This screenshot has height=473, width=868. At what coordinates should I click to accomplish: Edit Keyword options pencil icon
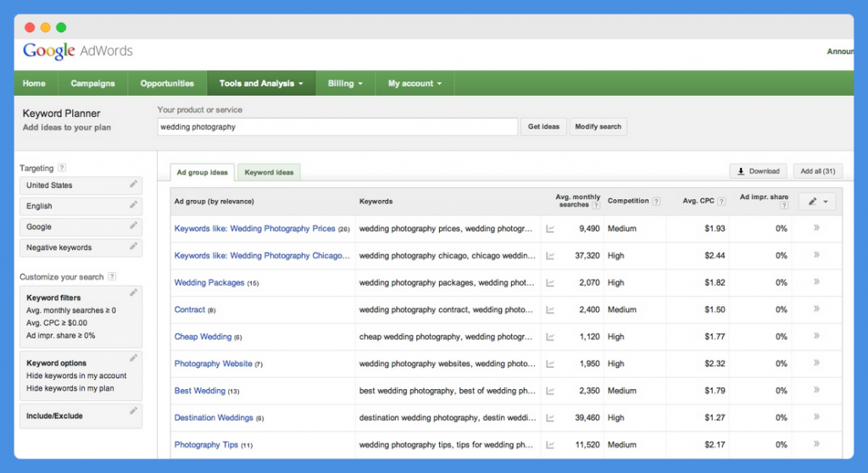coord(133,358)
